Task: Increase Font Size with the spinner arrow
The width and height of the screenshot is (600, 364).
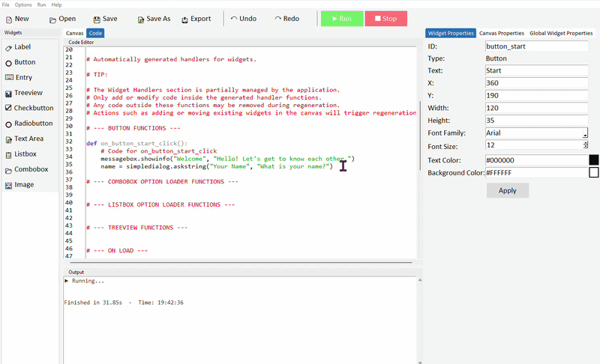Action: pos(585,142)
